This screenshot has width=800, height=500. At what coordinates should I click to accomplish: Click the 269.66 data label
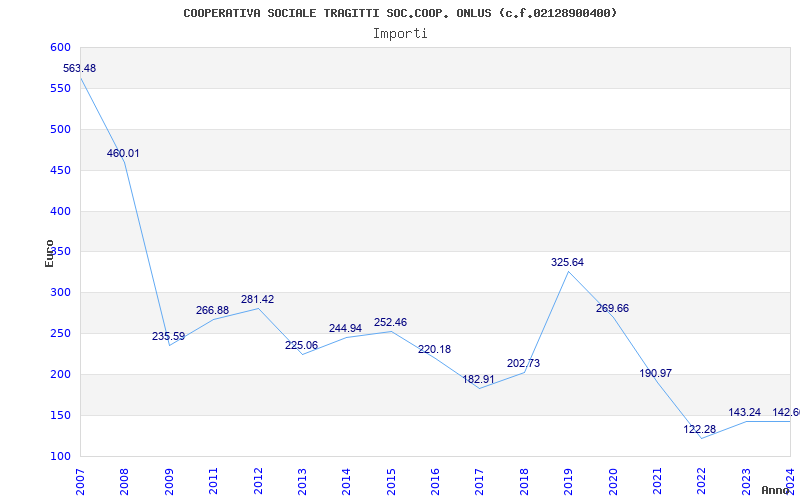(x=612, y=309)
